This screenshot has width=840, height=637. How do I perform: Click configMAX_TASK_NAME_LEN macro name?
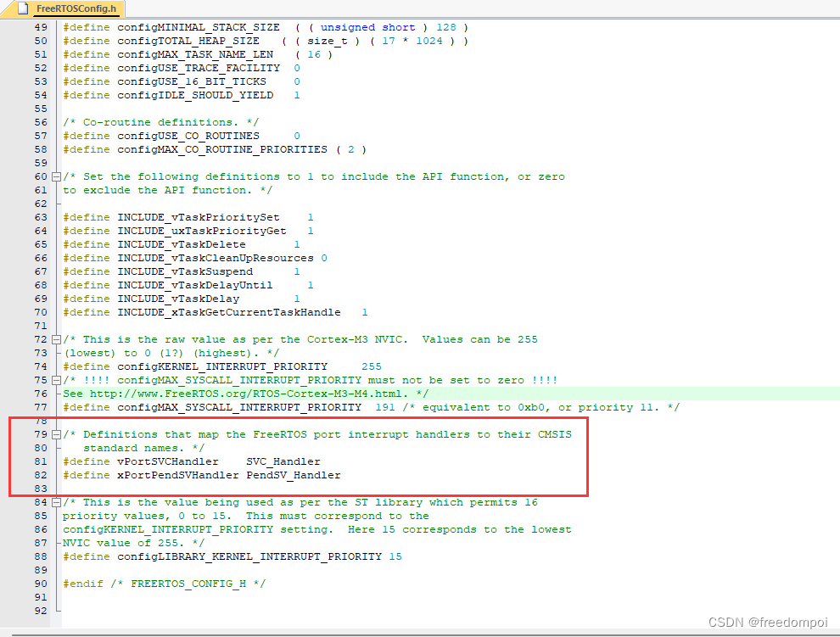coord(195,54)
